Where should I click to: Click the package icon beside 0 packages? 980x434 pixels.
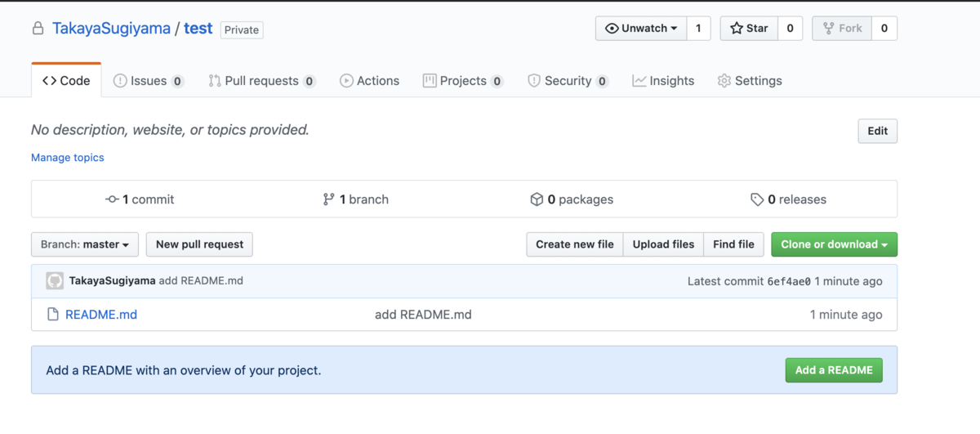(x=537, y=199)
